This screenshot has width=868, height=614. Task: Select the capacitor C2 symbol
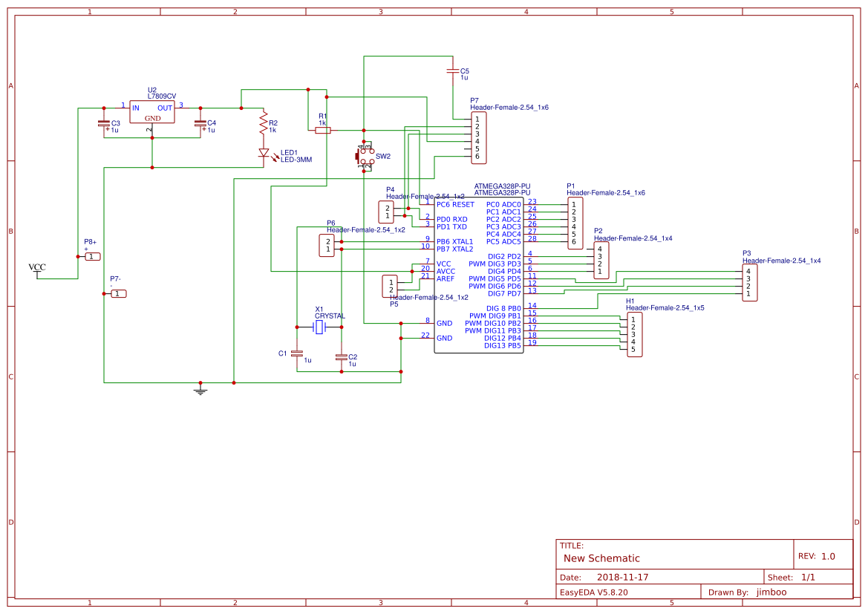[342, 357]
